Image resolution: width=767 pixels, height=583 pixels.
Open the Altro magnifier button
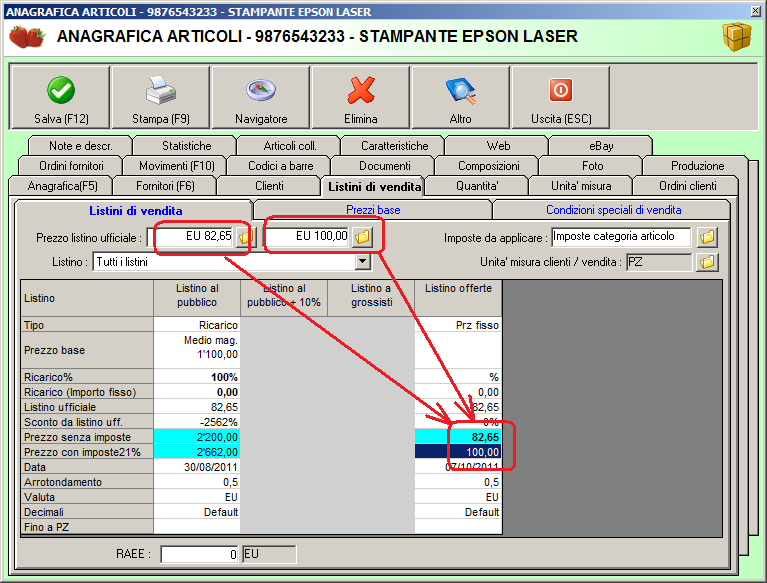click(460, 97)
